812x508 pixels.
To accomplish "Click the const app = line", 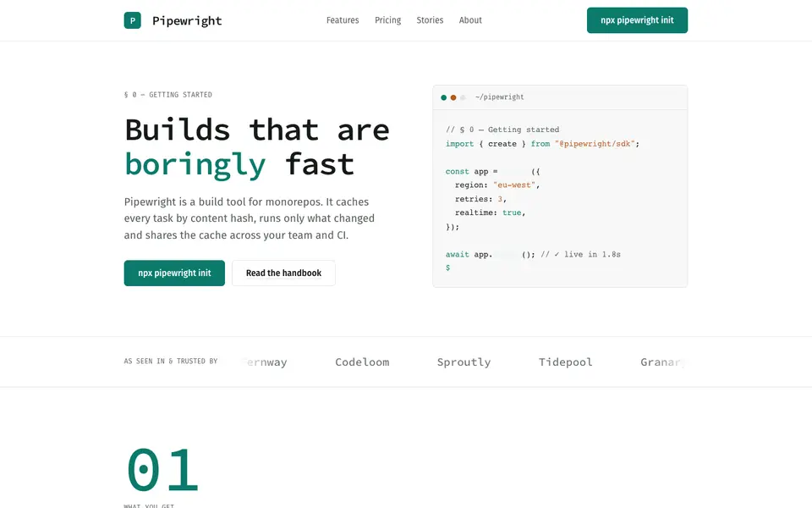I will [492, 172].
